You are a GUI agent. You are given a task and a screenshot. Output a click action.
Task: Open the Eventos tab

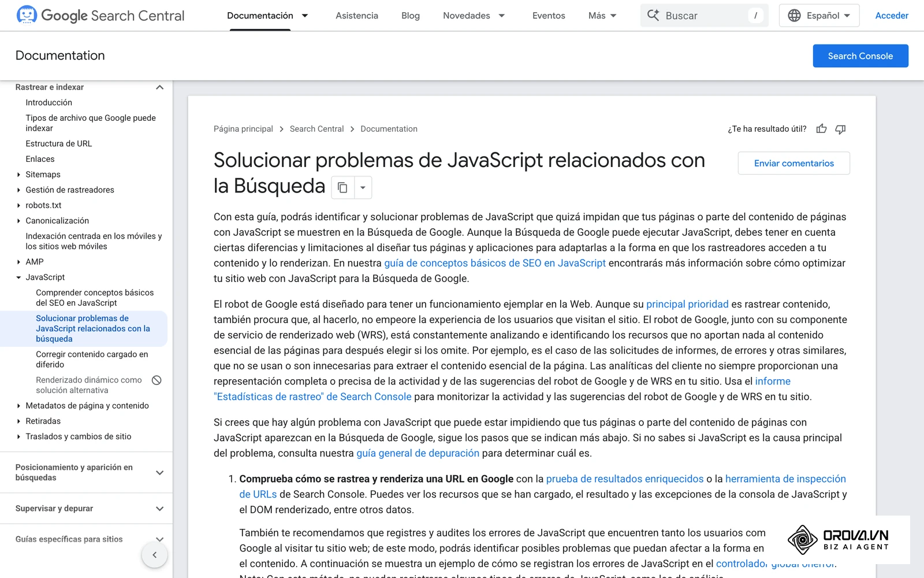tap(549, 16)
